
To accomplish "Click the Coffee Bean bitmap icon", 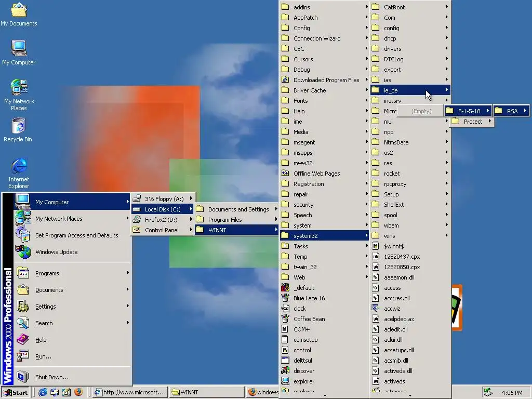I will [x=285, y=318].
